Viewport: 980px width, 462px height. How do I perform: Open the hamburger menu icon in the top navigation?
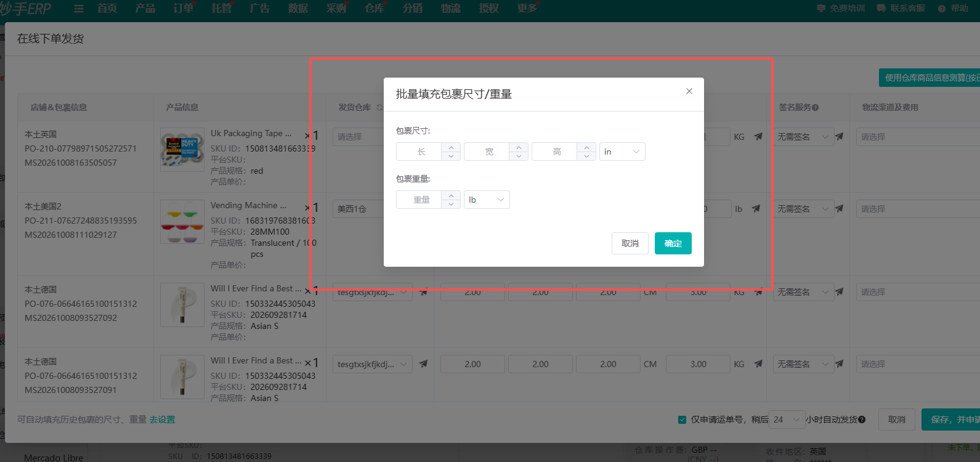tap(79, 9)
